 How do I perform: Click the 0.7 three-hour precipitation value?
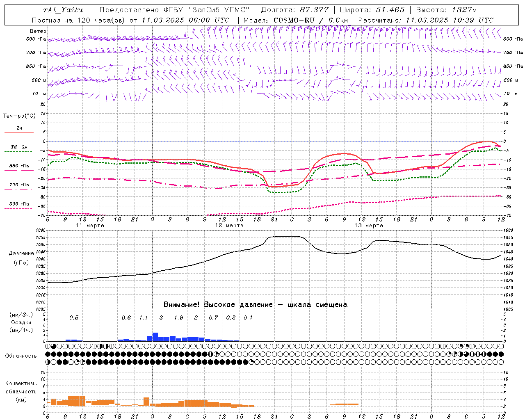click(x=213, y=318)
